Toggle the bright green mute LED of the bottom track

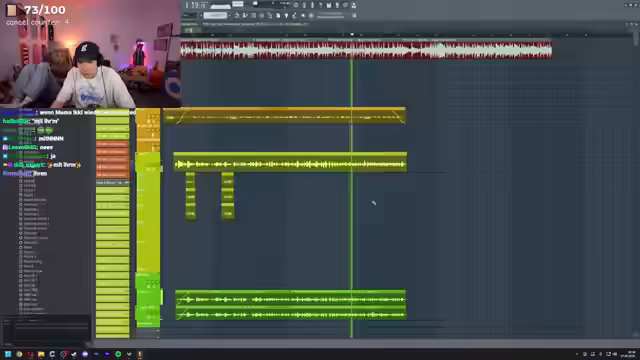tap(162, 297)
